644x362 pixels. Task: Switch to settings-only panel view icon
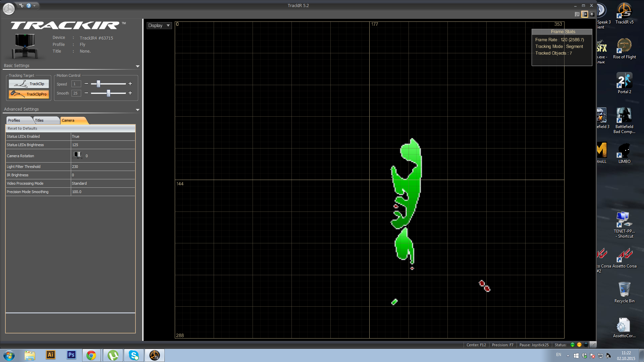577,14
